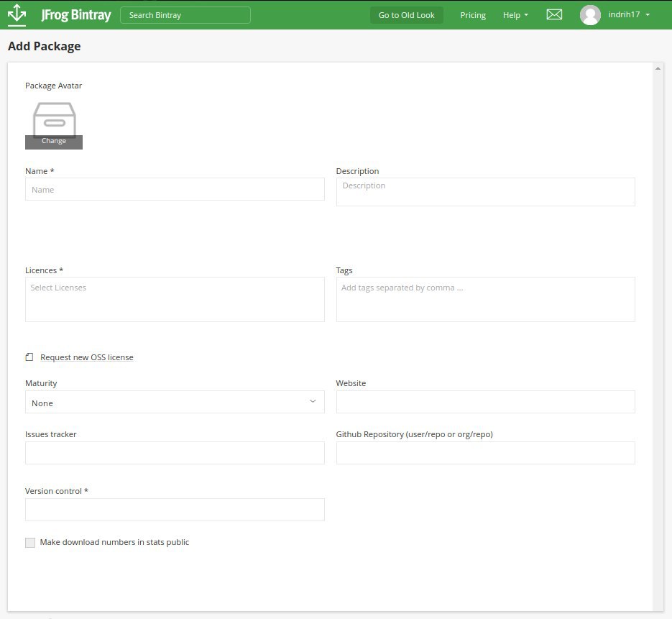Click the package avatar box icon

(55, 119)
